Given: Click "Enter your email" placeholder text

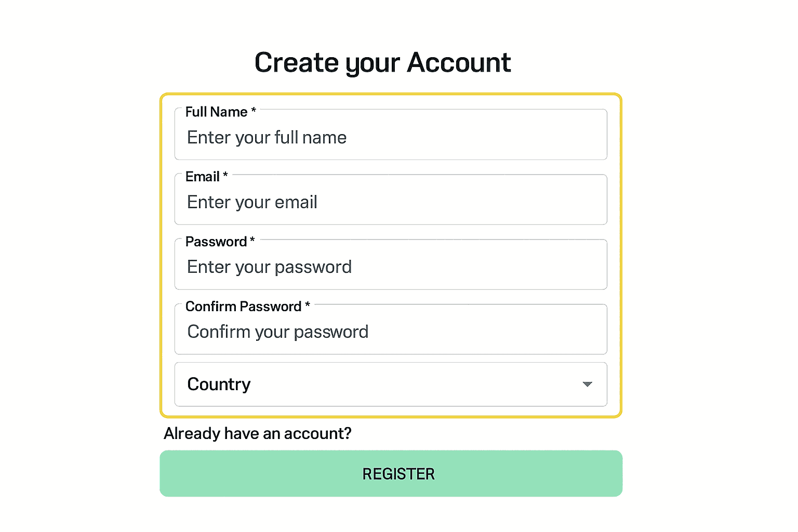Looking at the screenshot, I should point(252,202).
